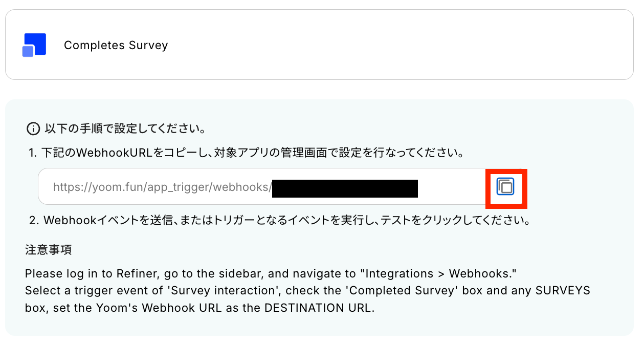
Task: Click the heading 以下の手順で設定してください
Action: (125, 128)
